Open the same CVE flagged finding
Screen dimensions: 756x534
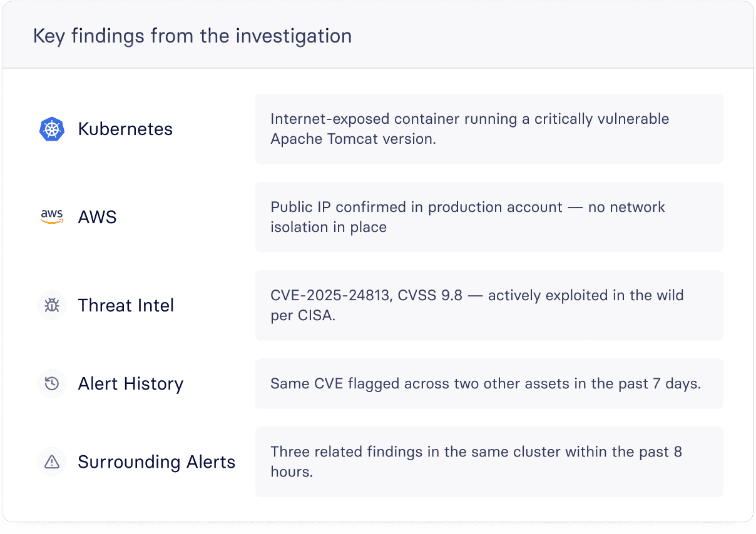(x=489, y=383)
